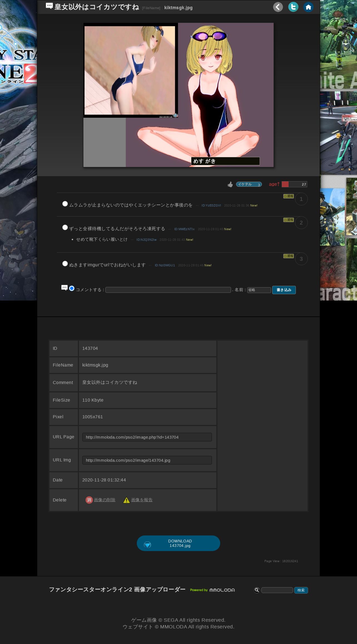Report comment 2 with its 通報 badge
This screenshot has height=644, width=357.
289,220
